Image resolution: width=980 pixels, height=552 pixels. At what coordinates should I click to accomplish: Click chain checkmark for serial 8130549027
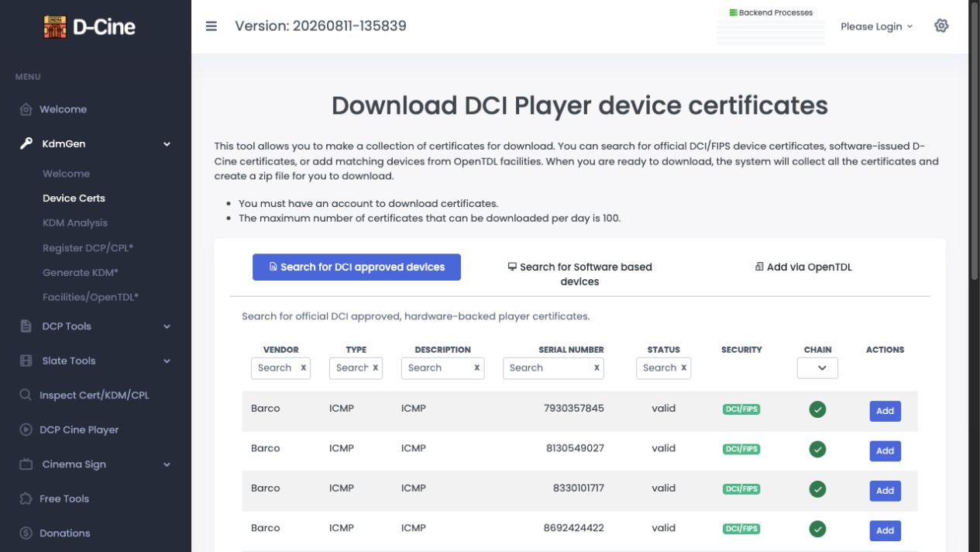point(817,449)
